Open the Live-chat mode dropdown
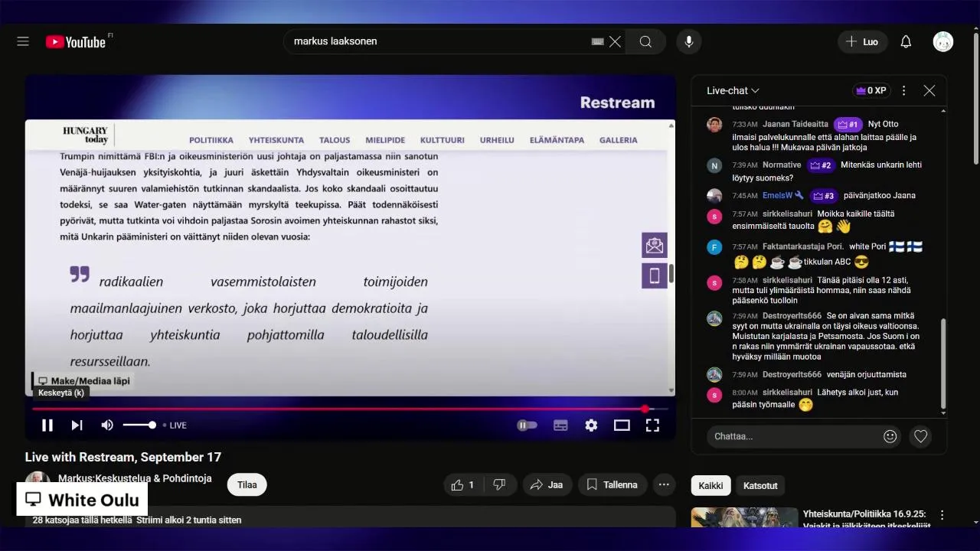The image size is (980, 551). 733,90
